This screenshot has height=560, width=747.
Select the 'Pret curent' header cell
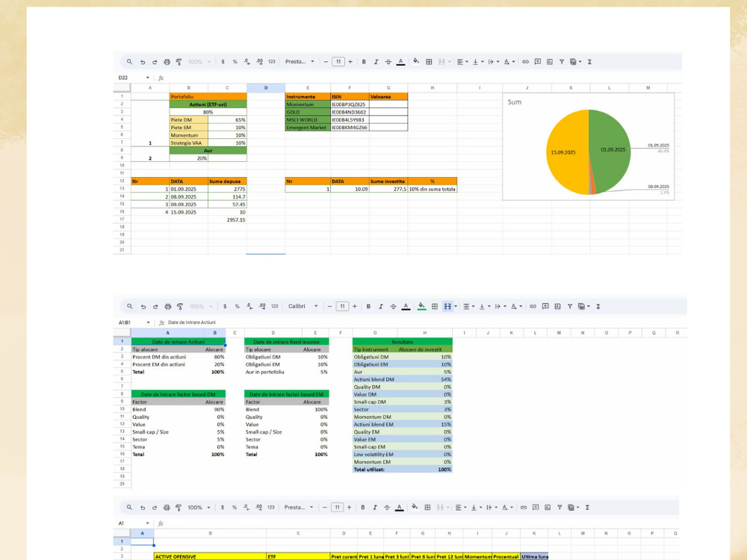(344, 556)
